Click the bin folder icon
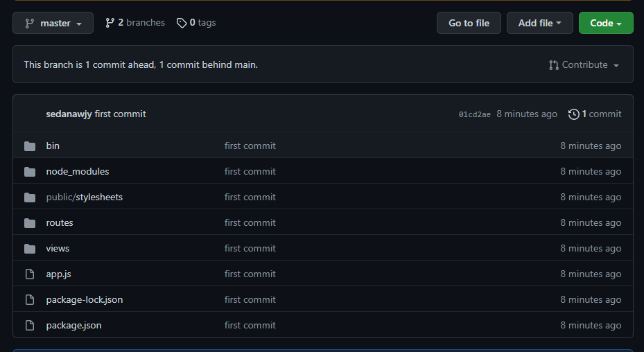 [x=30, y=146]
